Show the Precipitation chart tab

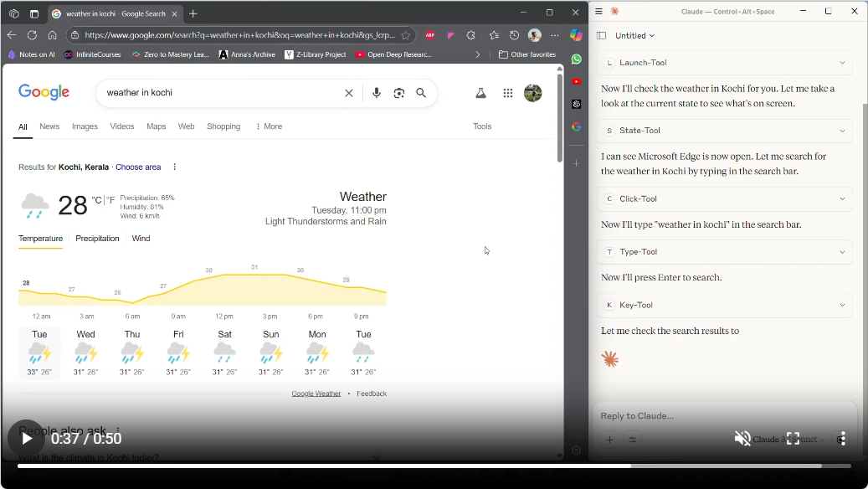(x=97, y=239)
